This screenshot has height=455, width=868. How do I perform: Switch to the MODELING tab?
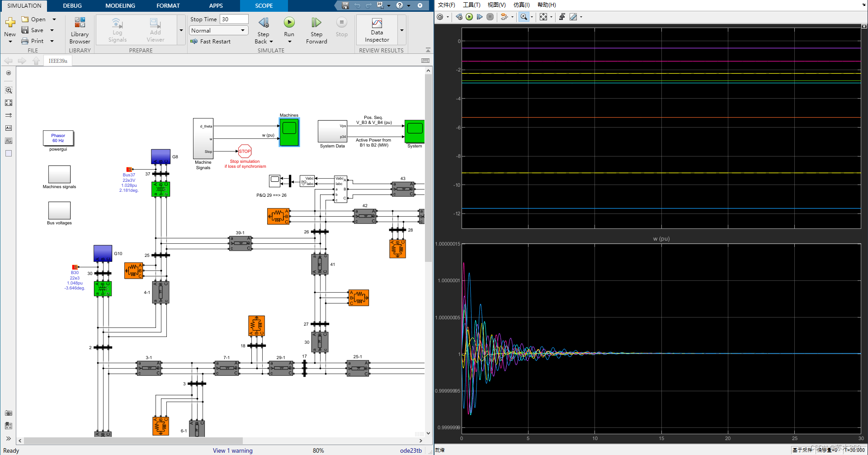120,6
